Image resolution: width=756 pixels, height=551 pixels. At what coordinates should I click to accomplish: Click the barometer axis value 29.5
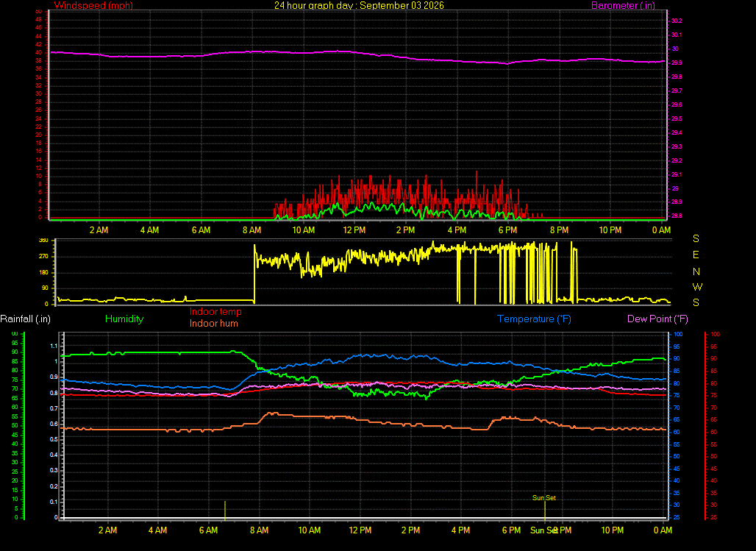pos(677,118)
